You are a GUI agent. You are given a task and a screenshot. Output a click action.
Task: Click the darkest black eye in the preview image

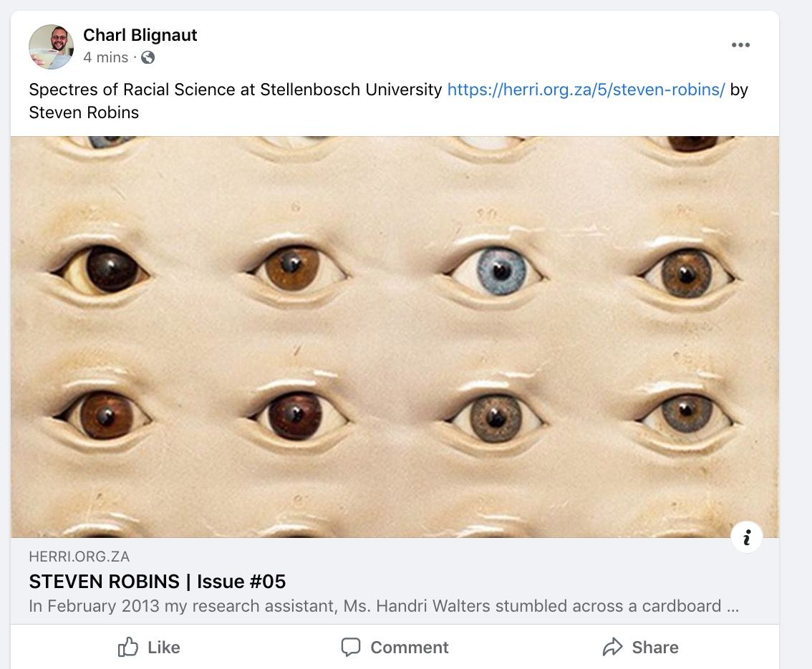(x=111, y=269)
